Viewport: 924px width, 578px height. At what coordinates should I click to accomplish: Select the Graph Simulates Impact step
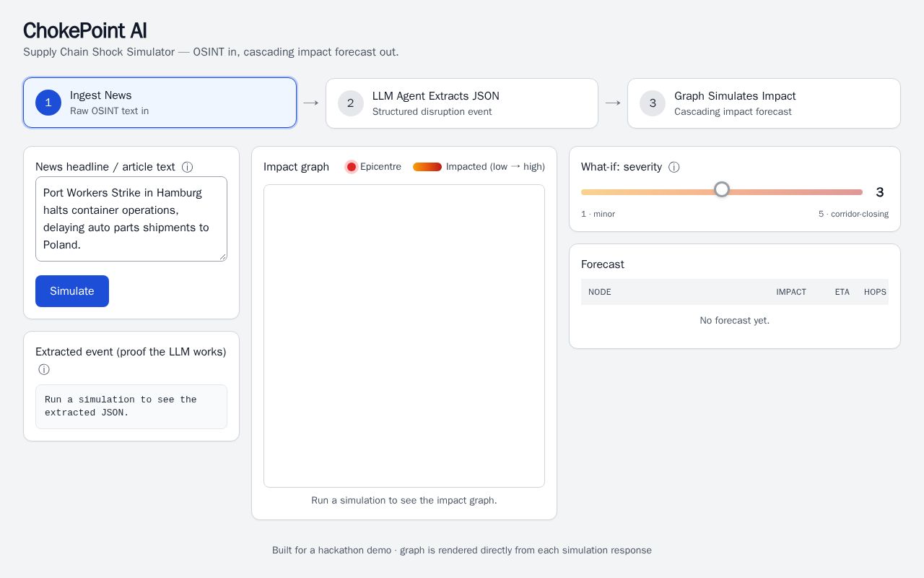[x=764, y=103]
